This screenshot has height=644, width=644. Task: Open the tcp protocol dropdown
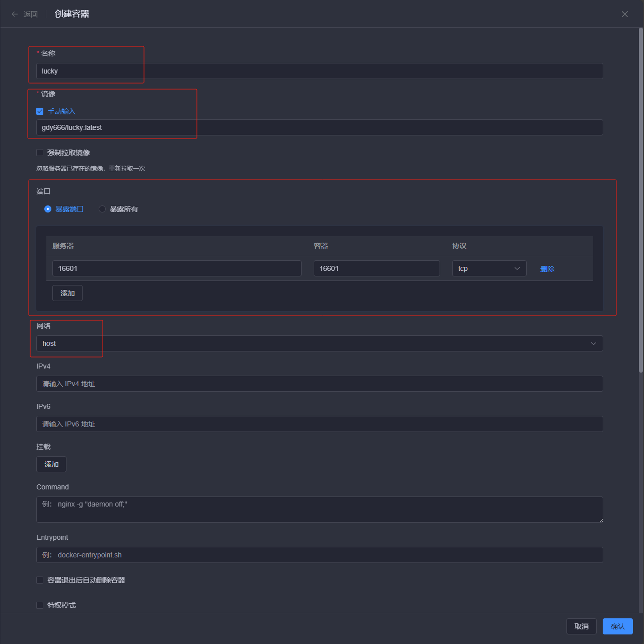(488, 268)
